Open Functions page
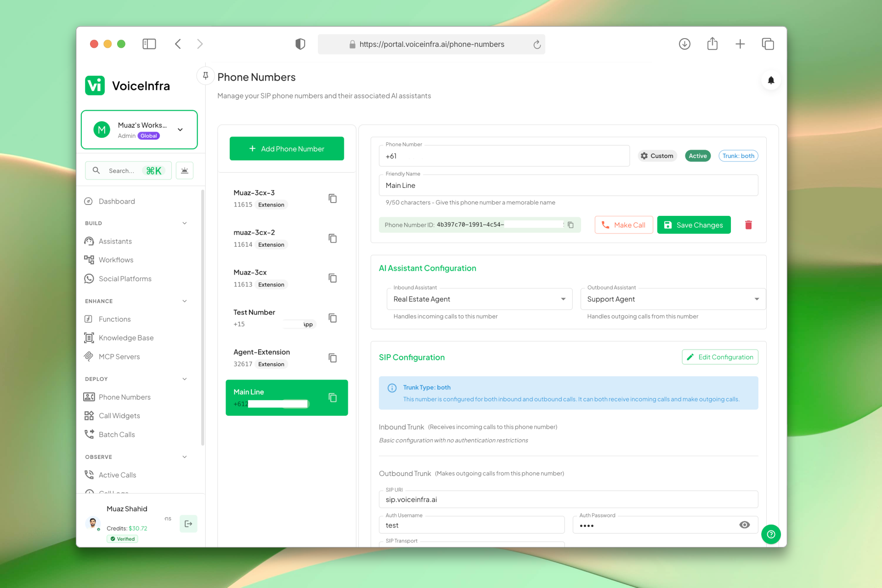 pyautogui.click(x=114, y=319)
